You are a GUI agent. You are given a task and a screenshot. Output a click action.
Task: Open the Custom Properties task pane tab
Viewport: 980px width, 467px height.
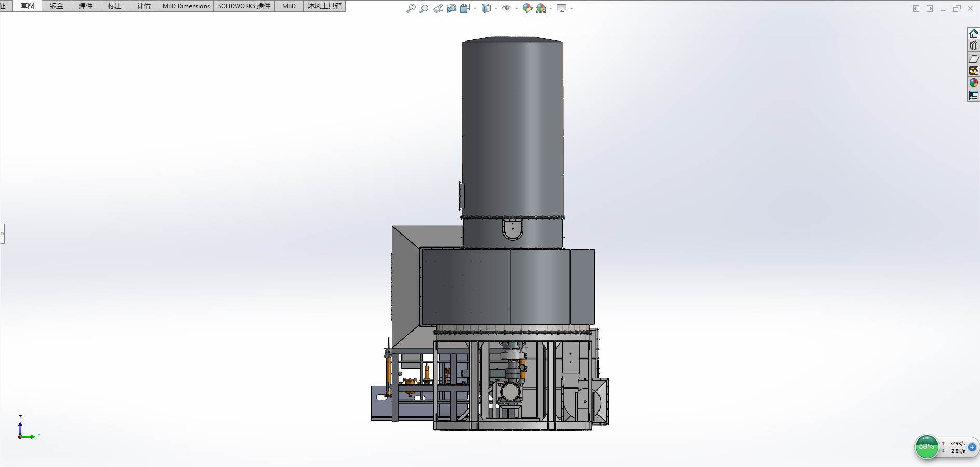point(974,95)
